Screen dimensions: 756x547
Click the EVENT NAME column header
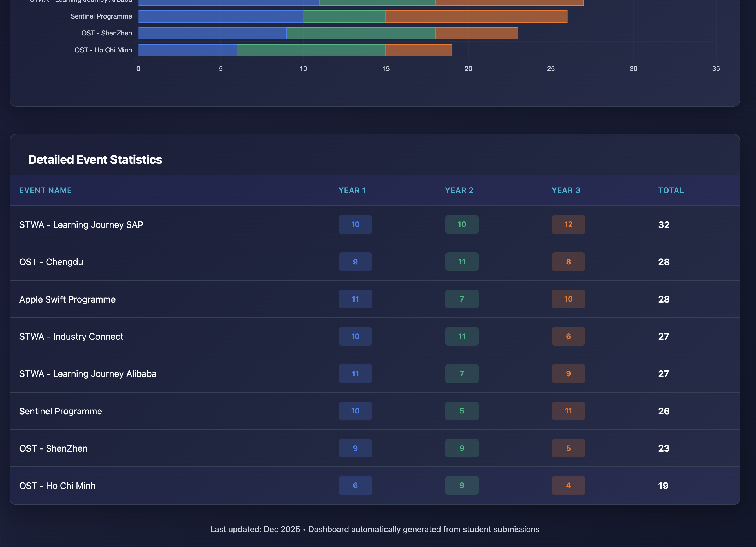(x=45, y=190)
